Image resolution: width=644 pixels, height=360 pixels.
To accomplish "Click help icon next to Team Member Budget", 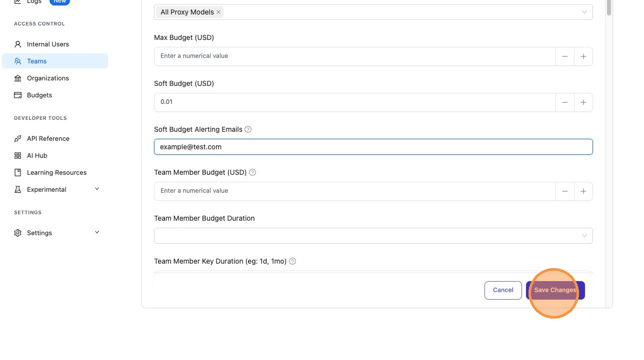I will coord(252,172).
